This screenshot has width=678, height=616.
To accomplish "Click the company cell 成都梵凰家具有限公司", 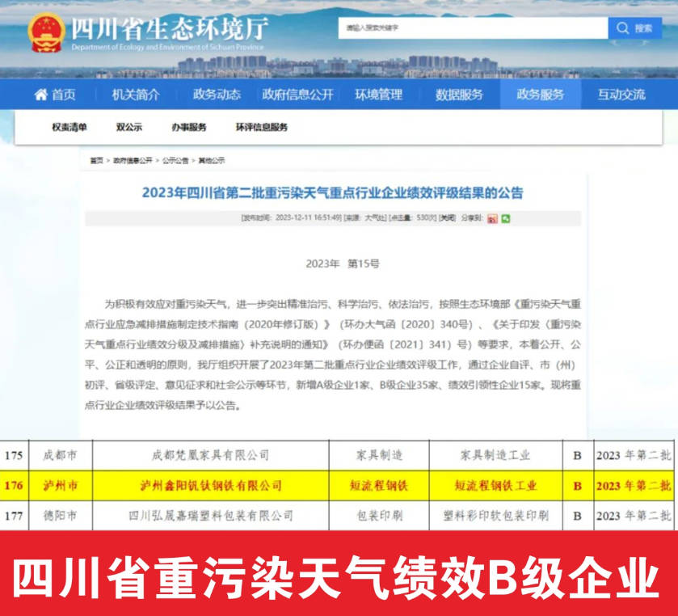I will coord(211,455).
